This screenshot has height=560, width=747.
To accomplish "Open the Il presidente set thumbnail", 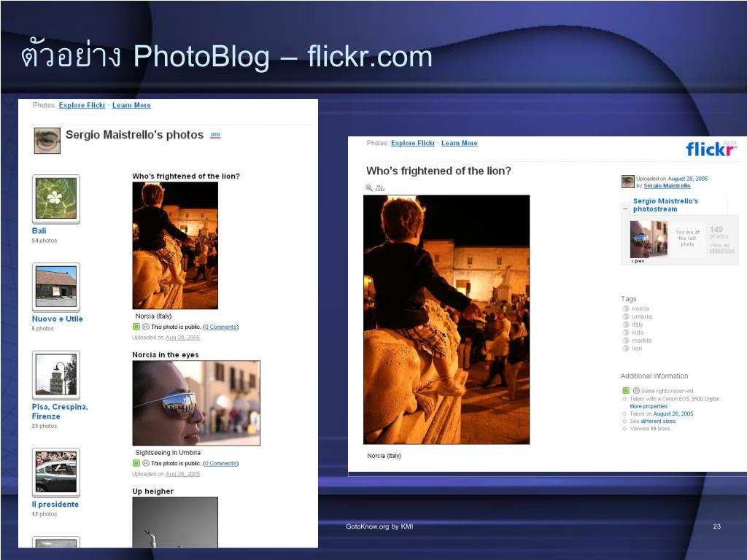I will point(55,472).
